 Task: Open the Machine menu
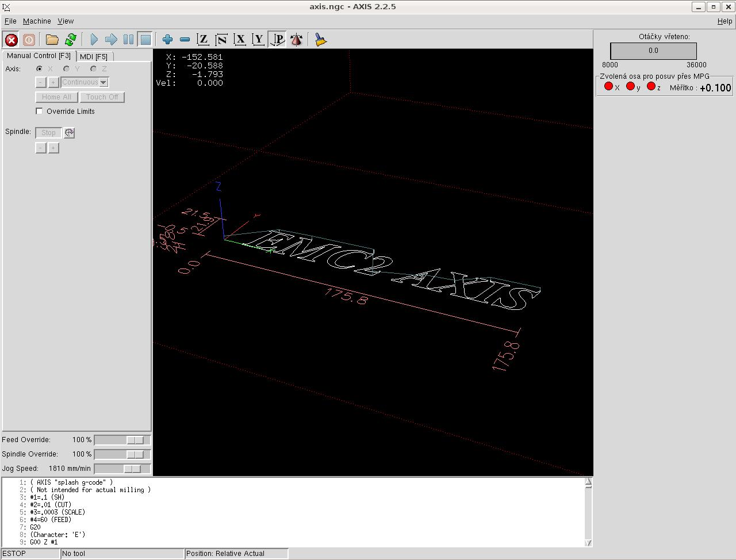tap(37, 21)
